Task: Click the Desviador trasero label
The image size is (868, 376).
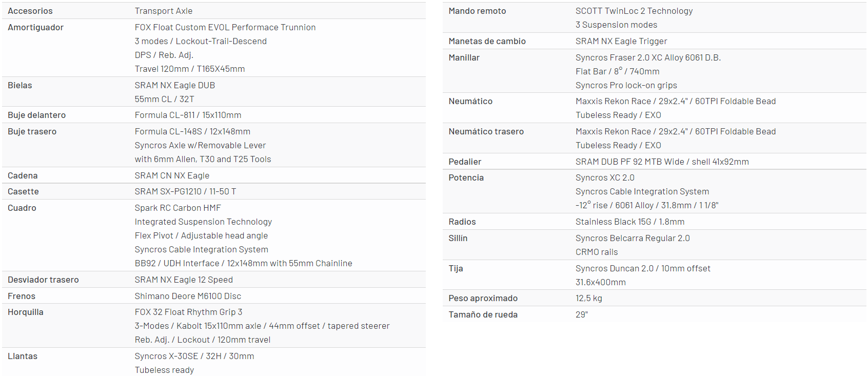Action: (x=43, y=280)
